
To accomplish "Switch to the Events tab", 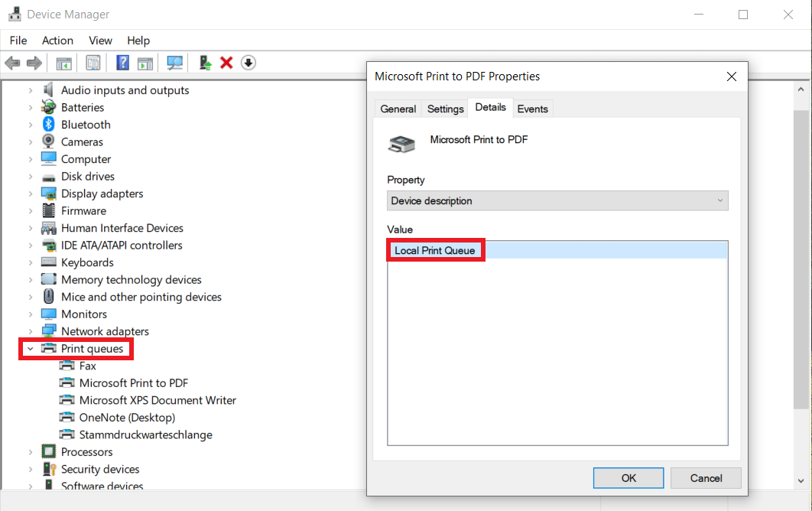I will (533, 108).
